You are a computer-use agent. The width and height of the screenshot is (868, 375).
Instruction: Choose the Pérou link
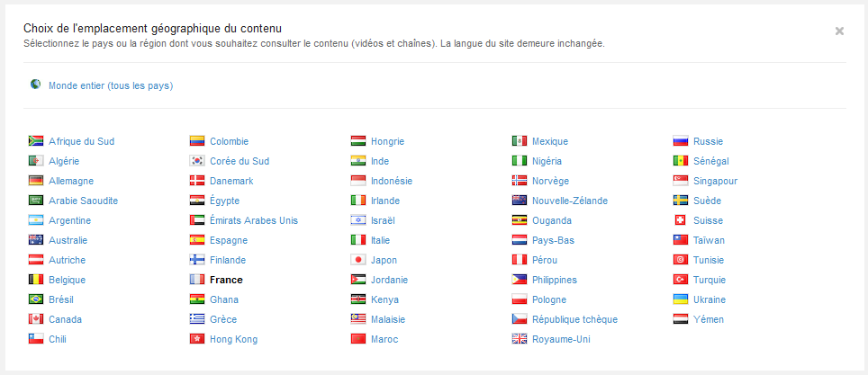point(545,260)
